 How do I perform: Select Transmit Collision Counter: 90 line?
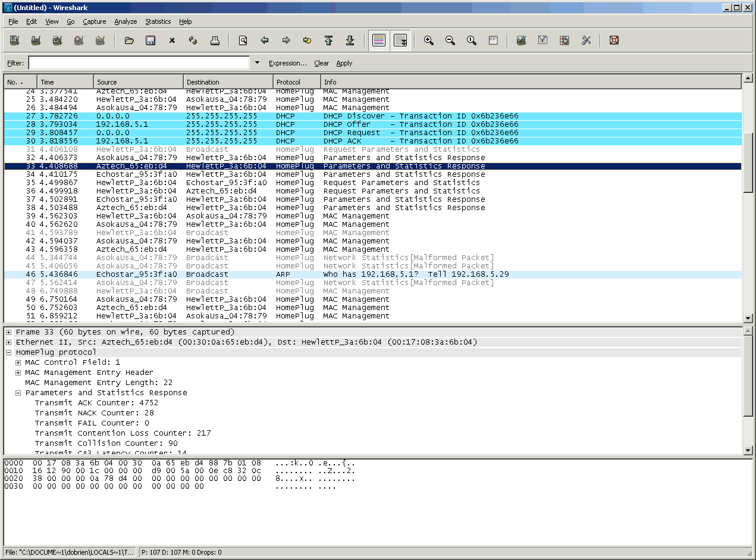[x=106, y=443]
